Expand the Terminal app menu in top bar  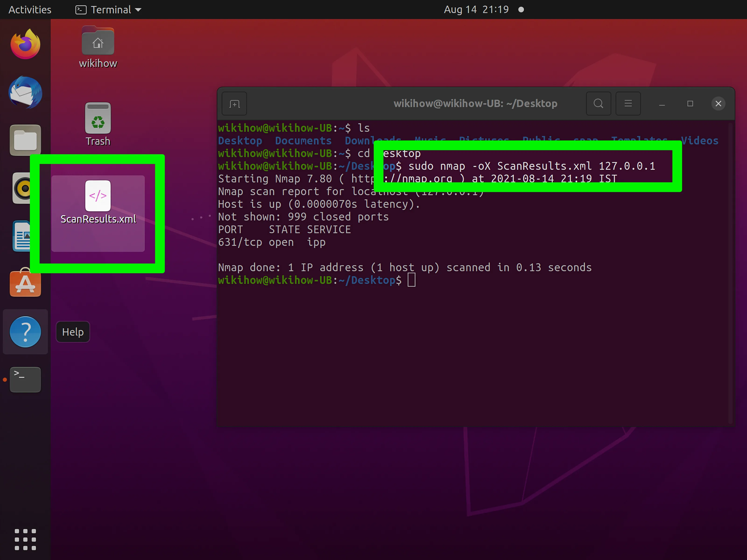coord(108,10)
